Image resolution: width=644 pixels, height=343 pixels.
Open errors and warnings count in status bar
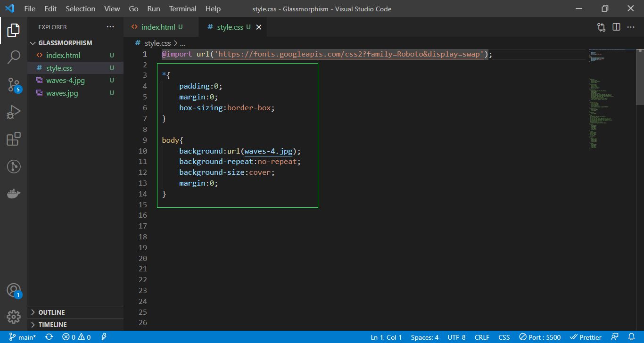click(76, 337)
